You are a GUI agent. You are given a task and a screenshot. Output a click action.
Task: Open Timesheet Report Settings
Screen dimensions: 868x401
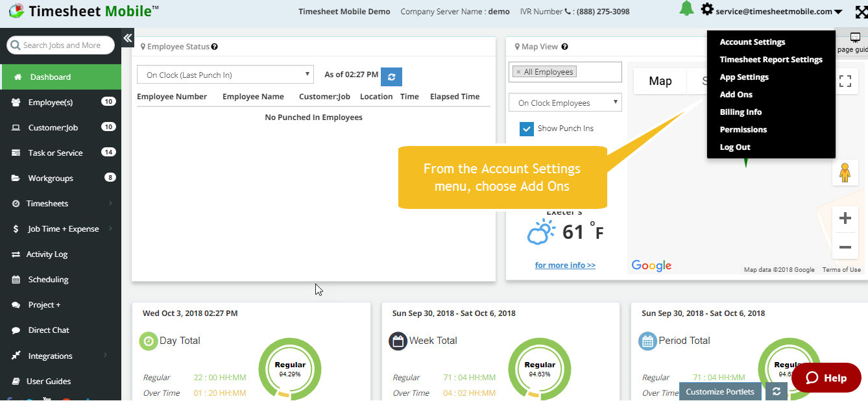click(771, 60)
